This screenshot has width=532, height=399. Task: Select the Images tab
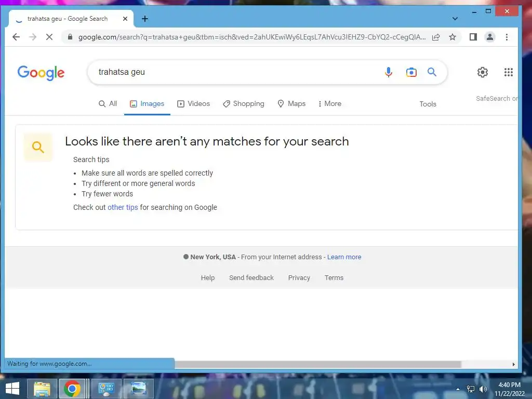click(x=147, y=104)
